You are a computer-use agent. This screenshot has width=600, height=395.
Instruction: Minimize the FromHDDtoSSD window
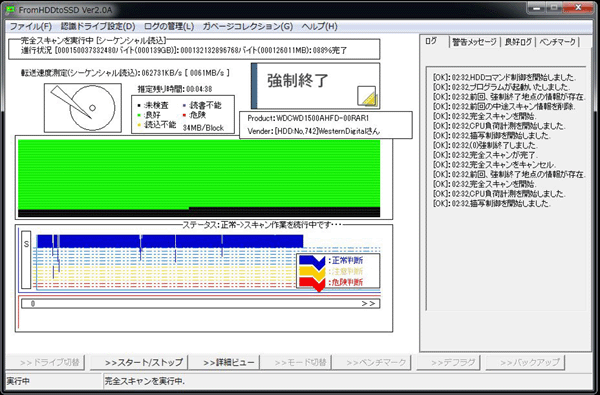(536, 7)
